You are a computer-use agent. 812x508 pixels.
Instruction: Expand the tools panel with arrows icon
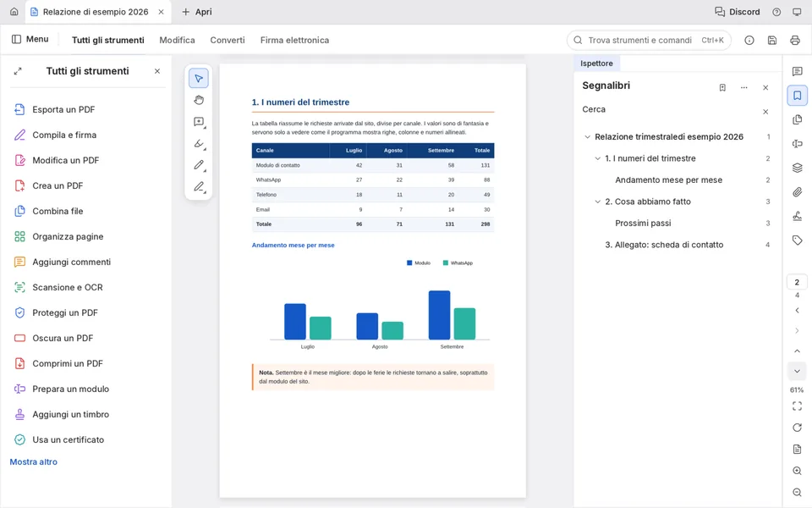[18, 71]
